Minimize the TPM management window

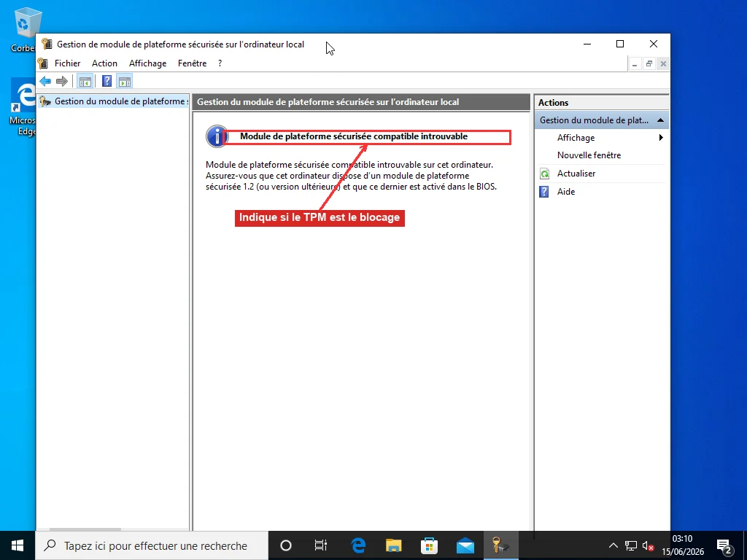point(587,44)
